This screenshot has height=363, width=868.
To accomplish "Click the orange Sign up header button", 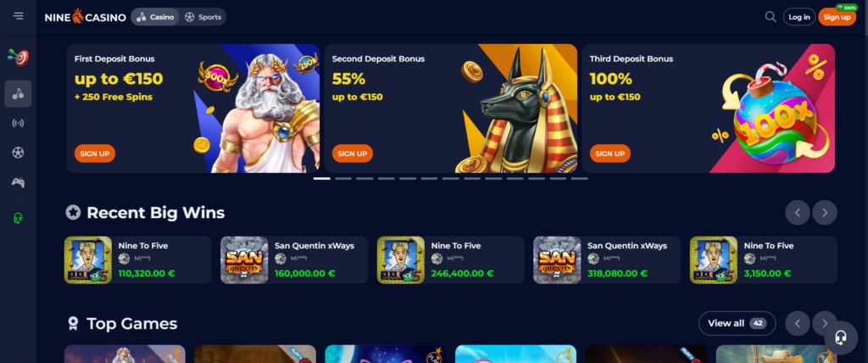I will click(x=837, y=17).
